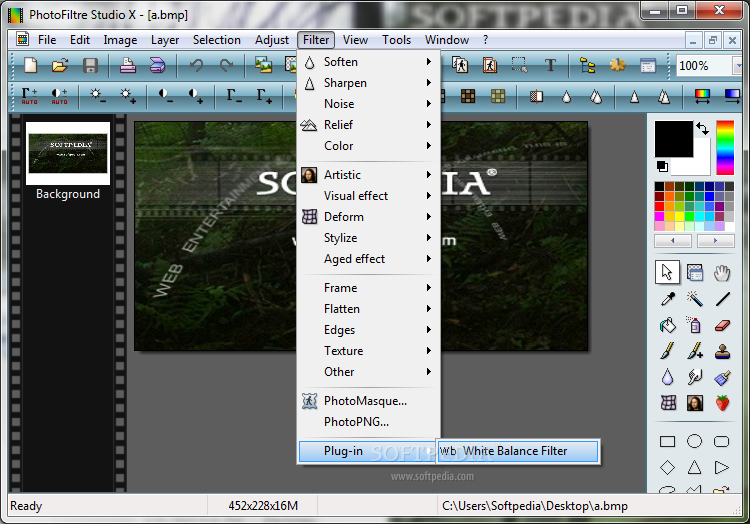Expand the Deform submenu
The width and height of the screenshot is (750, 524).
pos(369,217)
